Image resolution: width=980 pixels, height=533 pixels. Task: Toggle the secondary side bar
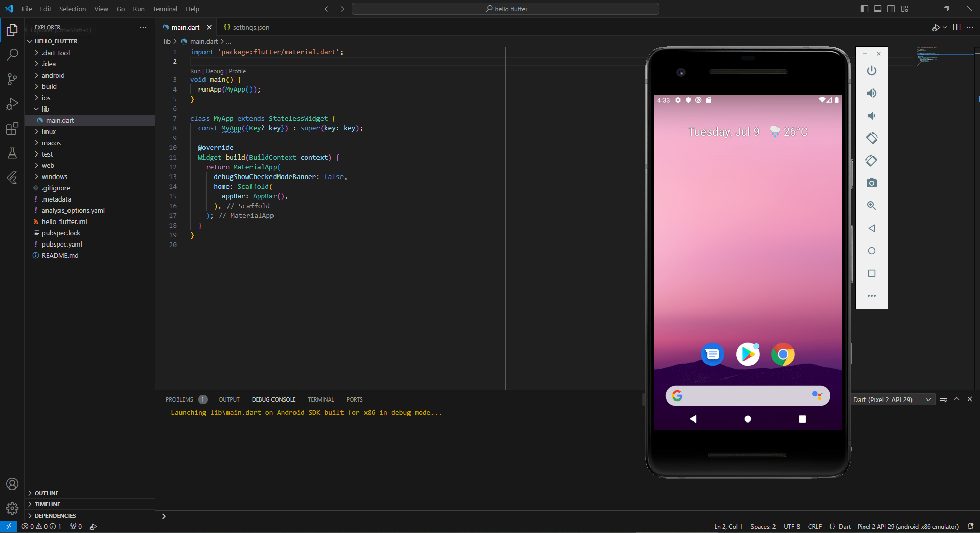[891, 9]
